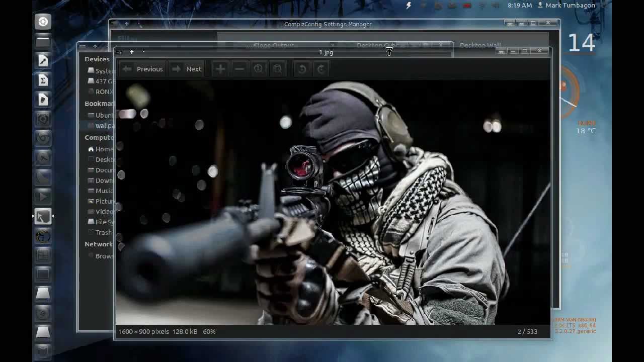Open RONX device in sidebar
Screen dimensions: 644x362
tap(101, 92)
